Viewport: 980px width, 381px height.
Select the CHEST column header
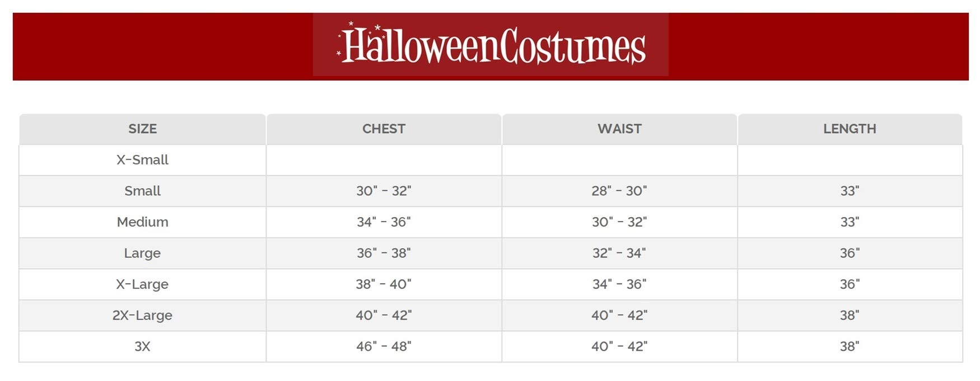384,129
